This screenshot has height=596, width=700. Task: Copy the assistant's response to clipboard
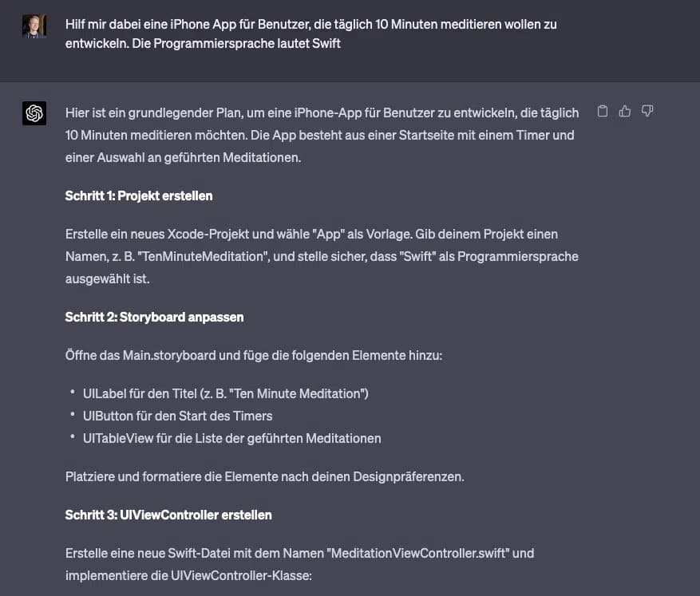(603, 112)
